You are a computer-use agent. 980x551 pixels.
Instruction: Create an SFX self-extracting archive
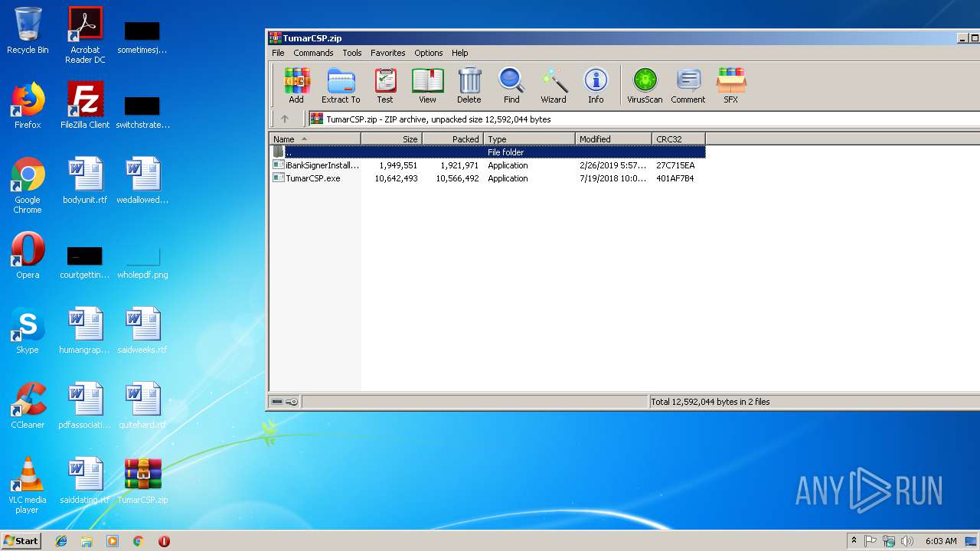(731, 86)
